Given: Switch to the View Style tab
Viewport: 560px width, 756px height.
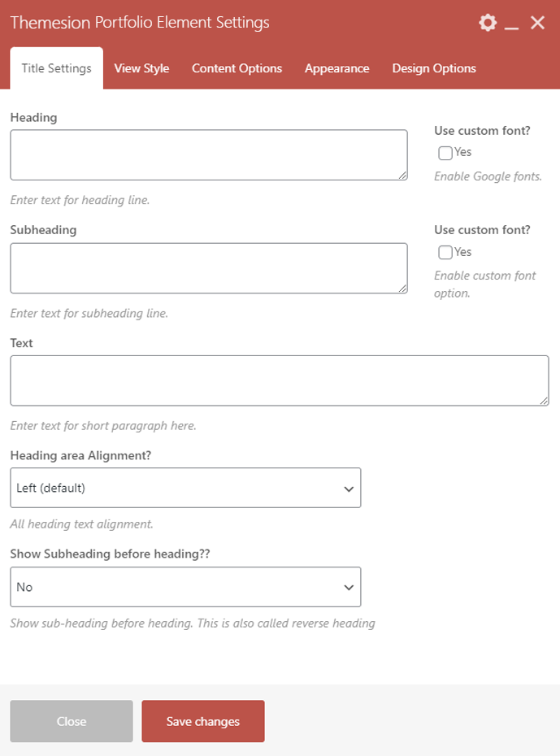Looking at the screenshot, I should point(141,68).
